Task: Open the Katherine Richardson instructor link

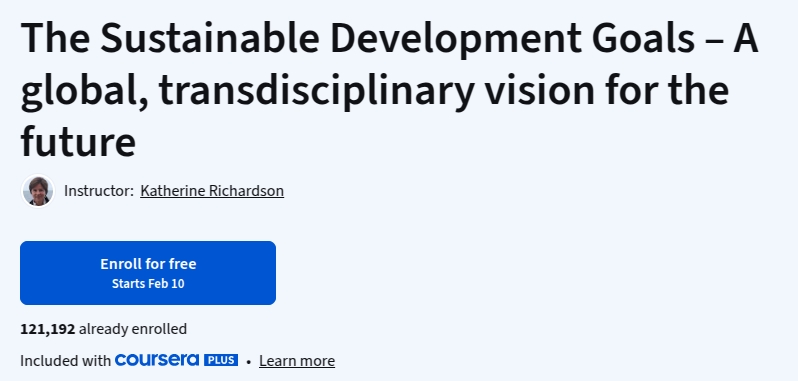Action: (212, 191)
